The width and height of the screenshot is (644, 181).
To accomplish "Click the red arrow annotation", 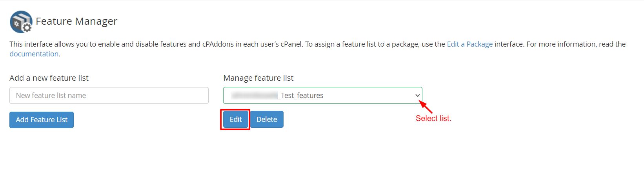I will point(426,107).
